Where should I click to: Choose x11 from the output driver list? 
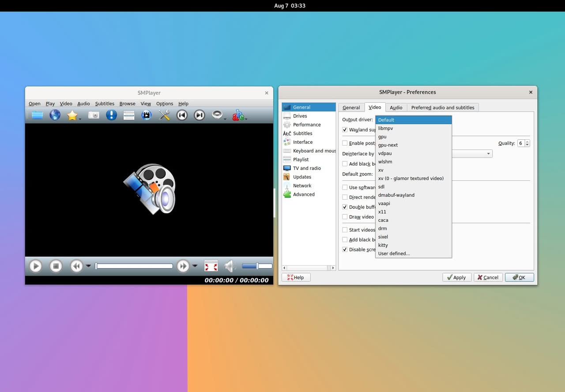(414, 212)
